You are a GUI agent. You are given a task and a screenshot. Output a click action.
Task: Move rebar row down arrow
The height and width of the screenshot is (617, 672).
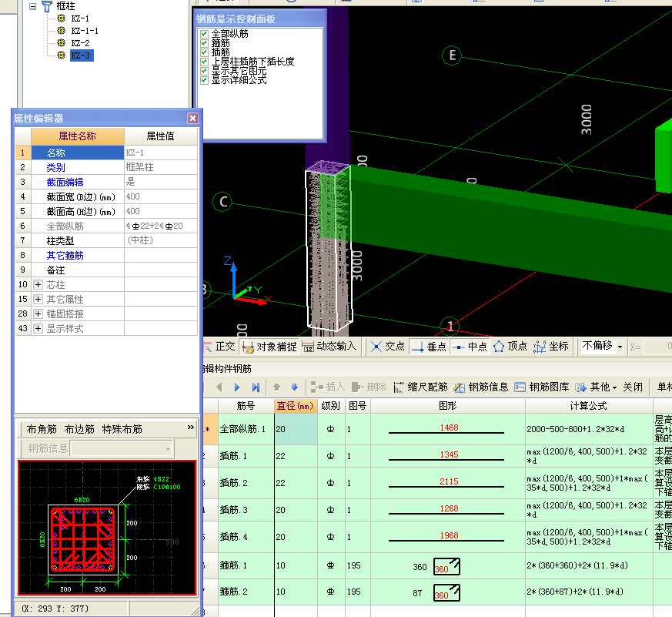(294, 387)
